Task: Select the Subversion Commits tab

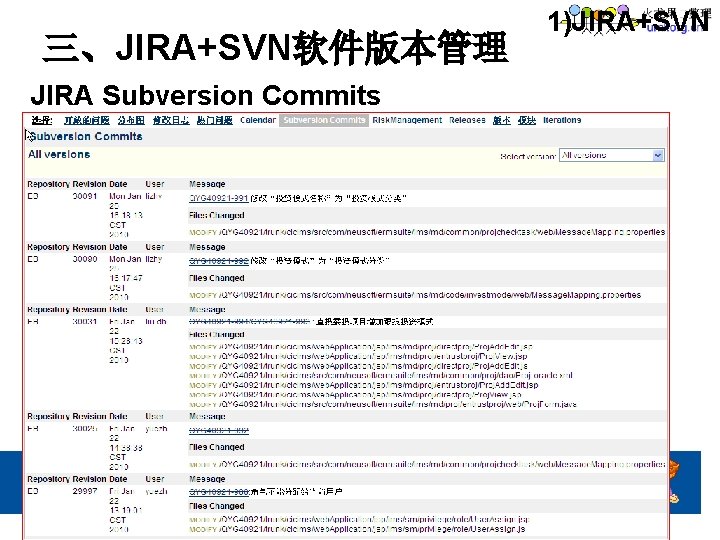Action: [x=324, y=120]
